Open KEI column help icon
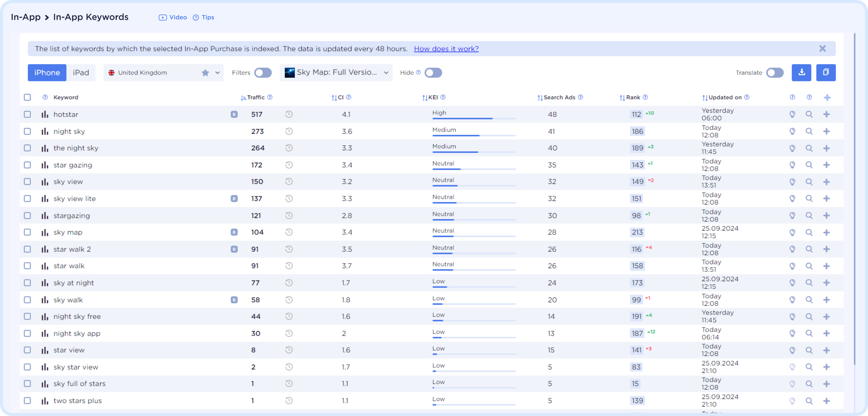Viewport: 868px width, 416px height. coord(443,97)
